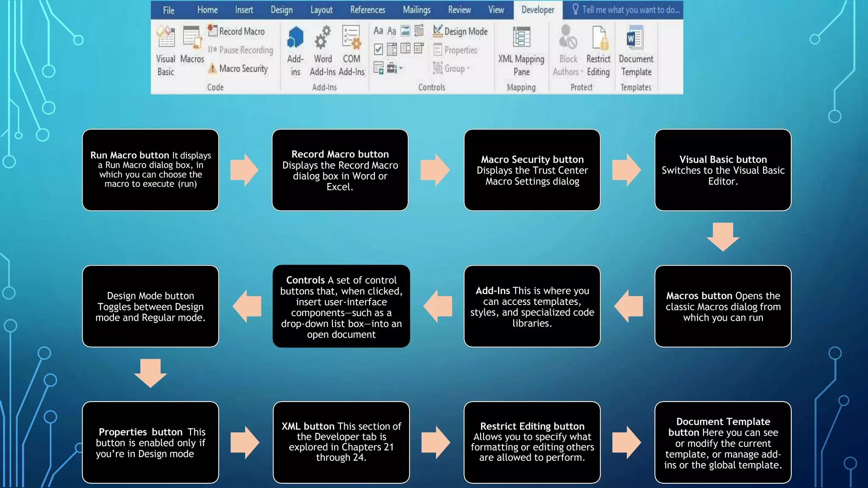Insert Picture Content Control icon
The image size is (868, 488).
tap(406, 31)
